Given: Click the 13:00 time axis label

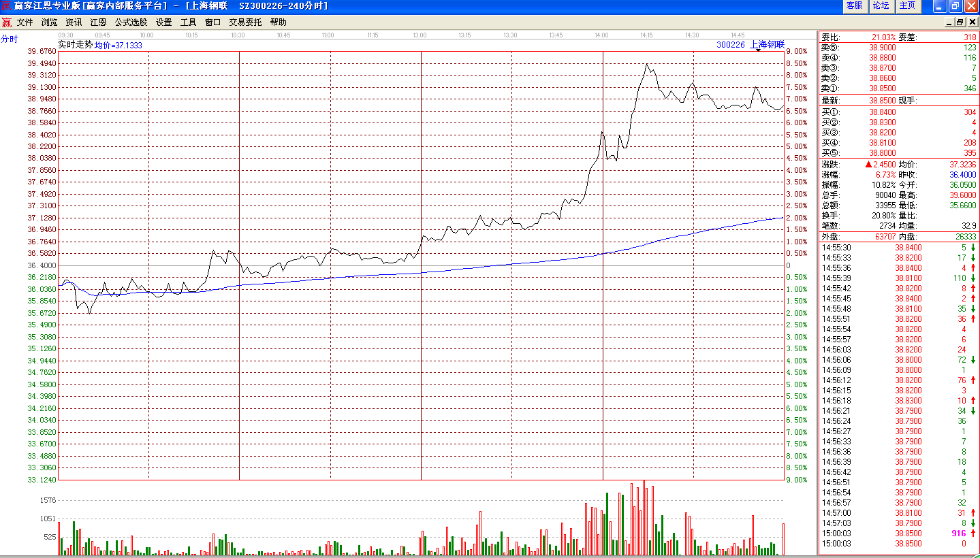Looking at the screenshot, I should [420, 35].
